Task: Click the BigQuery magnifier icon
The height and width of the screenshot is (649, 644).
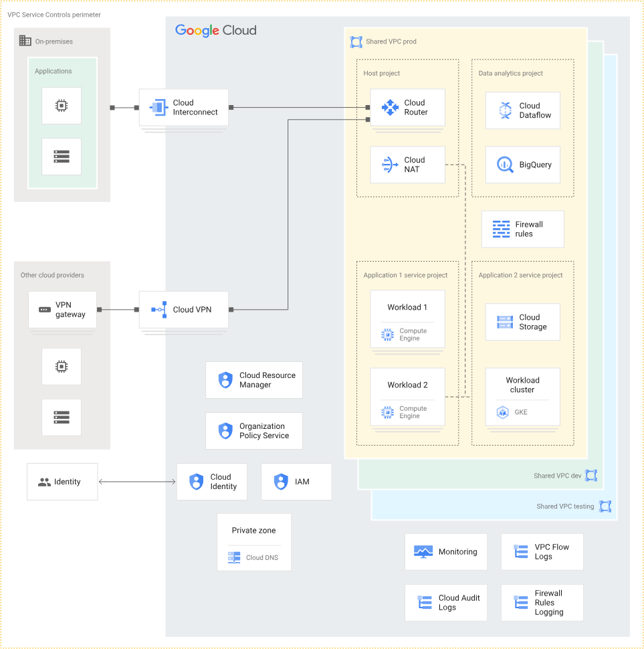Action: pyautogui.click(x=505, y=165)
